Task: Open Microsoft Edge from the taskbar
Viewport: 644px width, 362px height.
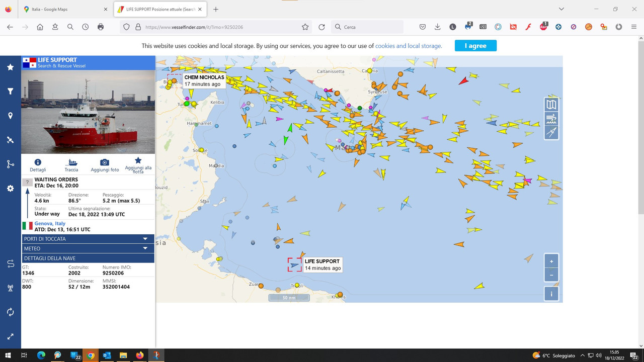Action: (41, 355)
